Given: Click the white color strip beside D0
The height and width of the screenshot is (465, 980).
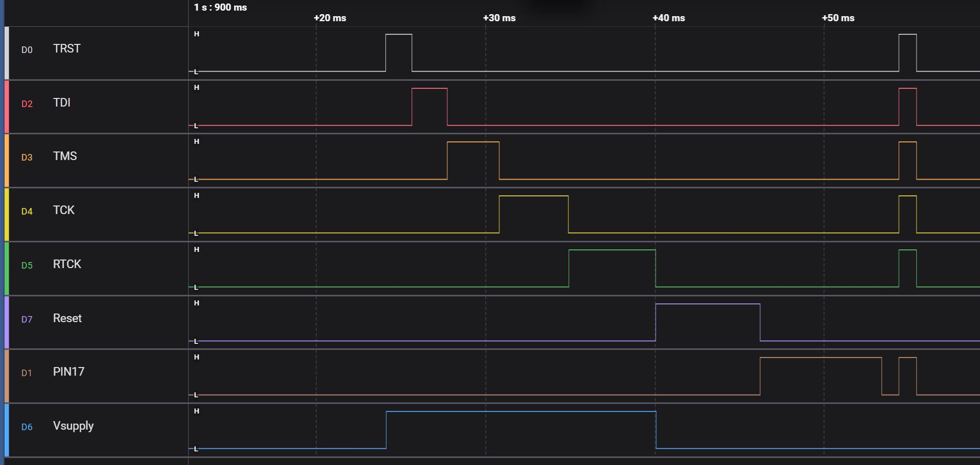Looking at the screenshot, I should tap(7, 53).
